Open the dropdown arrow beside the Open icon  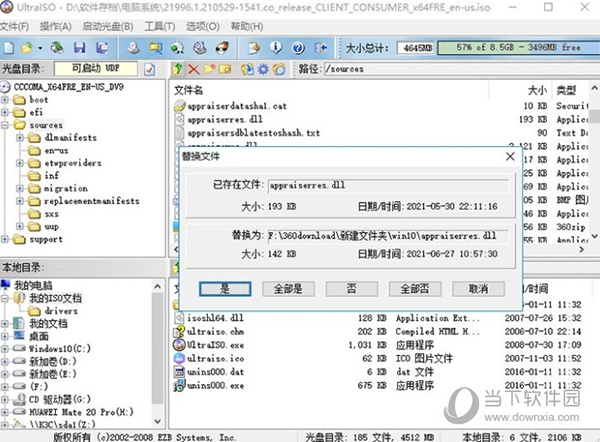pyautogui.click(x=40, y=48)
